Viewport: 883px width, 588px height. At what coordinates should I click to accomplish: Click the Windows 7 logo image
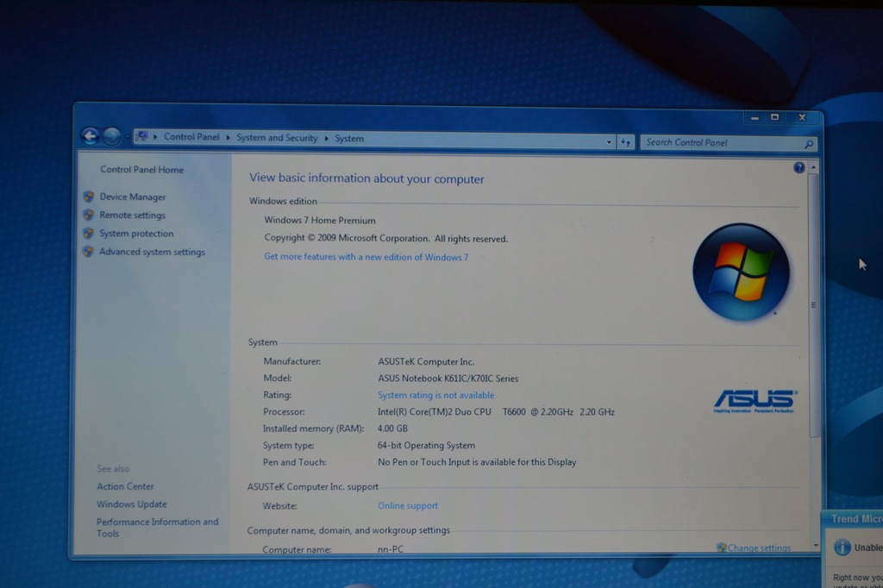click(741, 272)
